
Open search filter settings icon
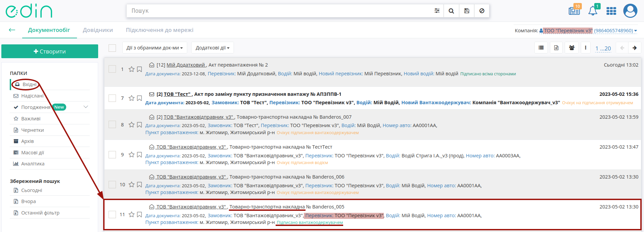437,11
